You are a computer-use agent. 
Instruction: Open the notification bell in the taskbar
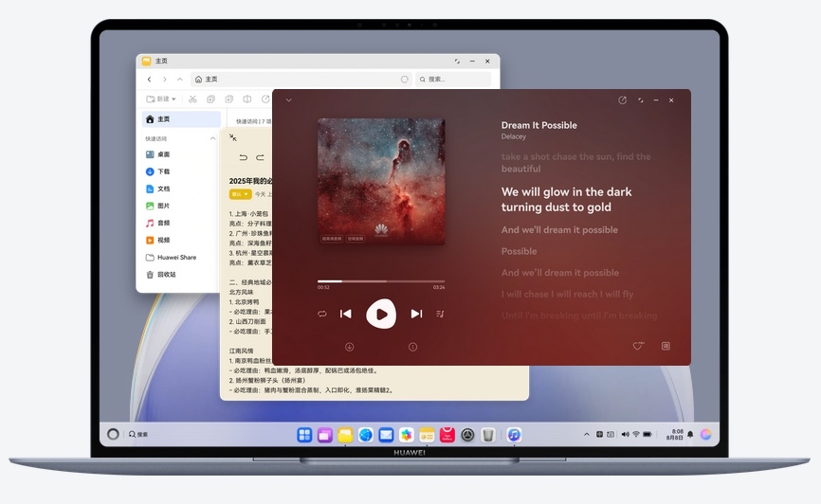pyautogui.click(x=690, y=434)
